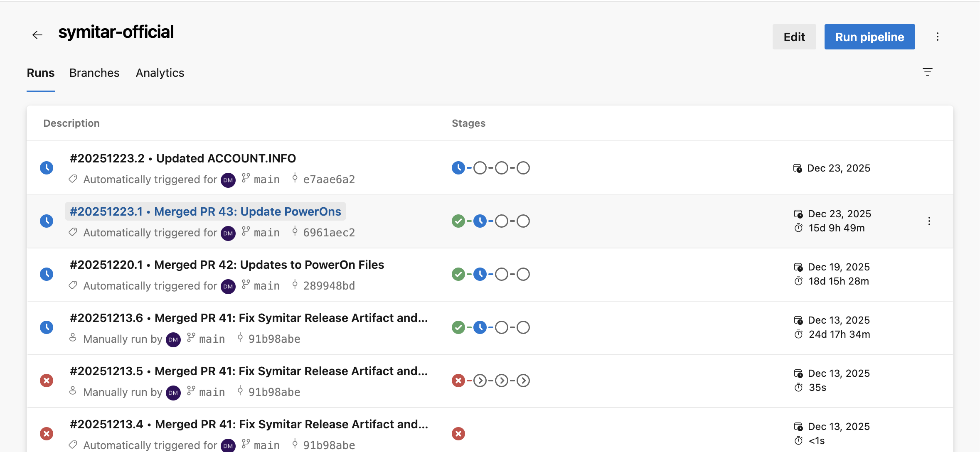Open run #20251213.6 Merged PR 41

249,318
